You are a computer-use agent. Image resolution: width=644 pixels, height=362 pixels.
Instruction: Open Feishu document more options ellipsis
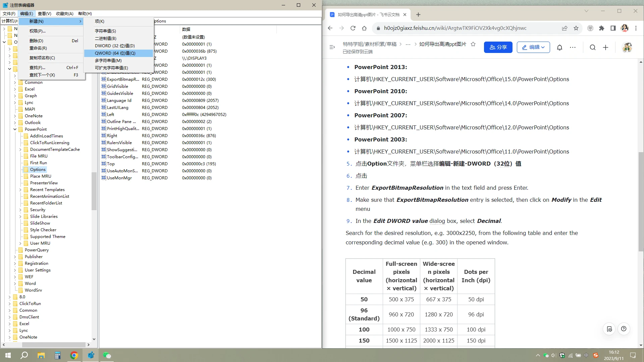pos(573,47)
